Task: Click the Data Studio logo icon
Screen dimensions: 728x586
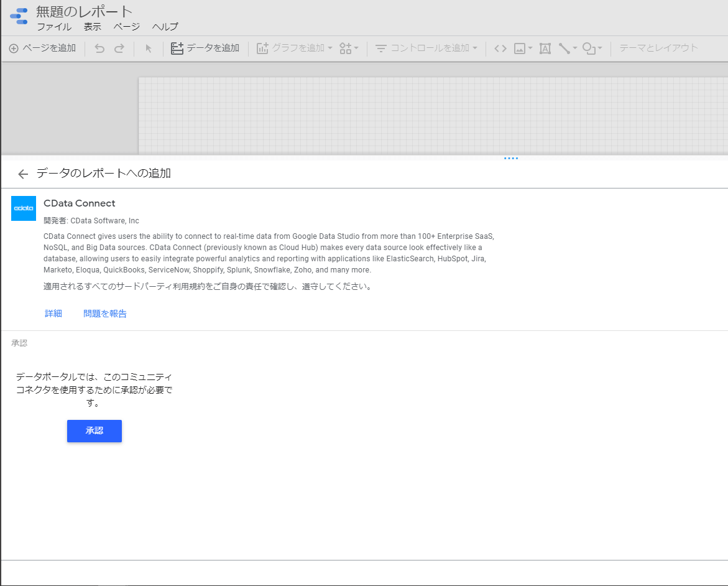Action: 19,16
